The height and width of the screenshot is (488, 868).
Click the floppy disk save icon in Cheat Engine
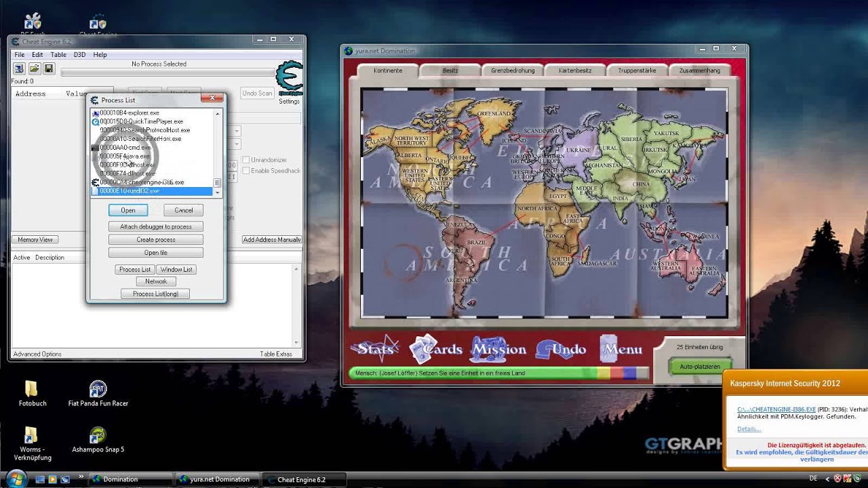click(49, 68)
